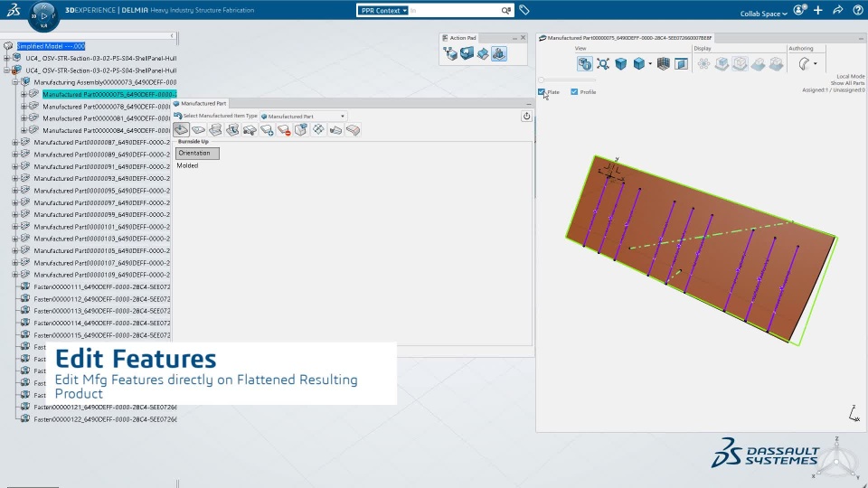Screen dimensions: 868x488
Task: Click highlighted fourth Action Pad icon
Action: (x=499, y=53)
